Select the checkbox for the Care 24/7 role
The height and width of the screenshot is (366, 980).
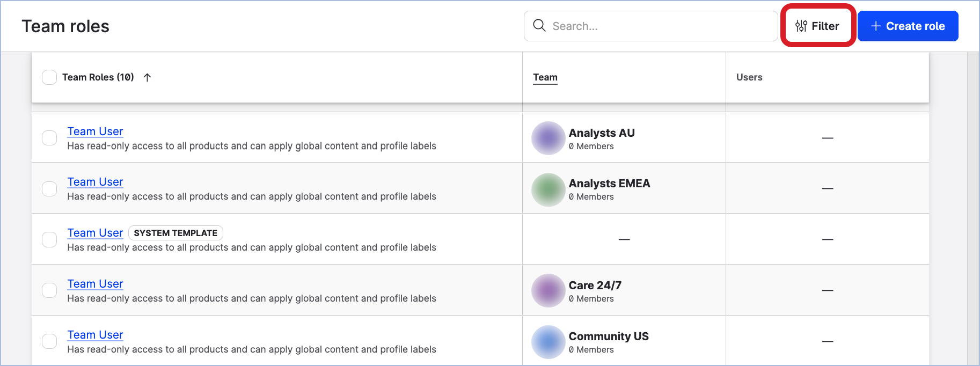pyautogui.click(x=49, y=290)
